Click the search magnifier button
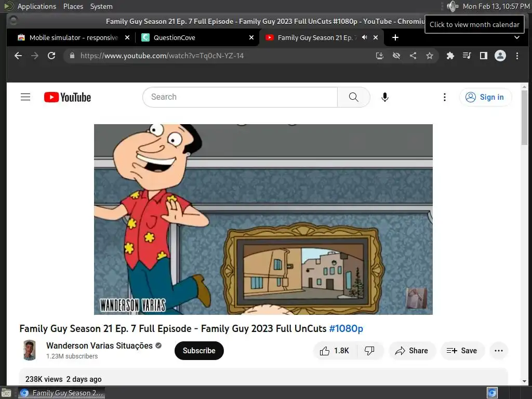532x399 pixels. point(353,97)
